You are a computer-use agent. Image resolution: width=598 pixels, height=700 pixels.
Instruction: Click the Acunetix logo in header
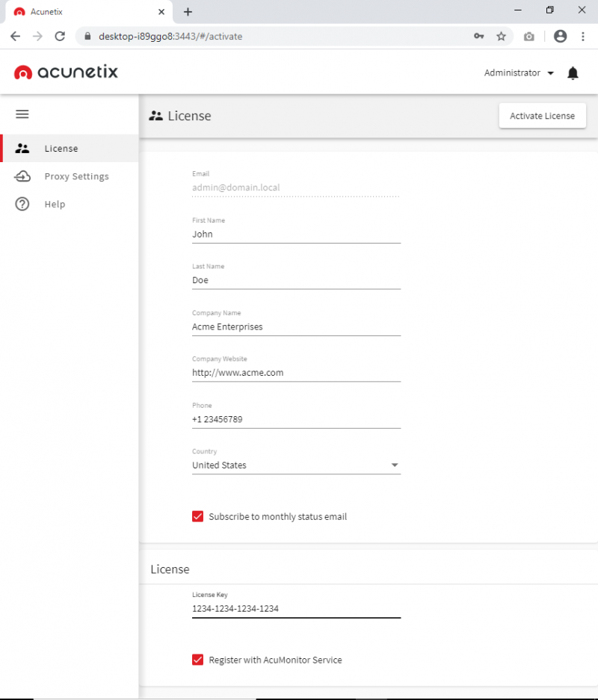point(66,72)
